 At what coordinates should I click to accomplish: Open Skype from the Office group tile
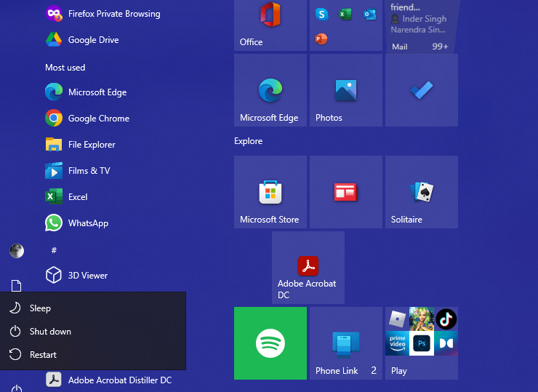pyautogui.click(x=321, y=14)
